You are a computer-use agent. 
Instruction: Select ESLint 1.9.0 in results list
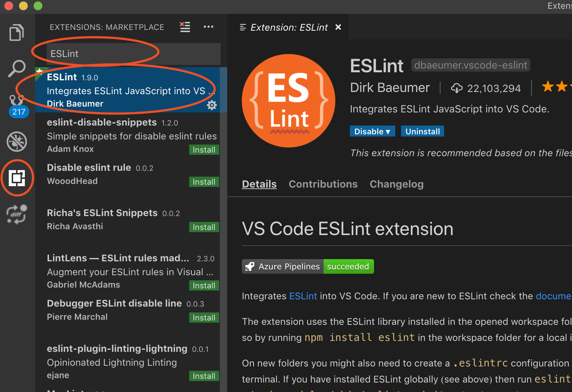click(131, 90)
